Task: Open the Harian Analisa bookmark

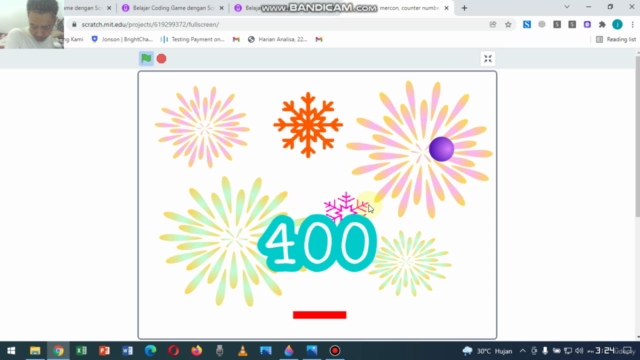Action: [278, 39]
